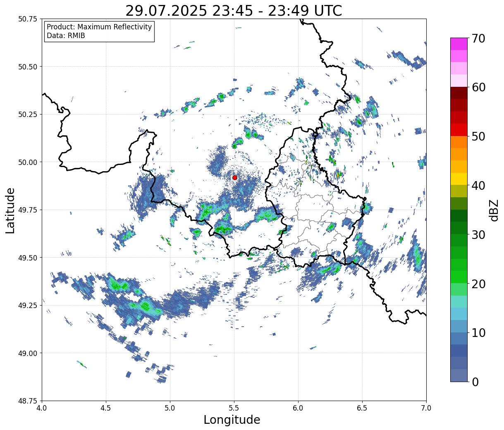Click the 5.5 longitude tick label
This screenshot has width=504, height=430.
pyautogui.click(x=234, y=408)
